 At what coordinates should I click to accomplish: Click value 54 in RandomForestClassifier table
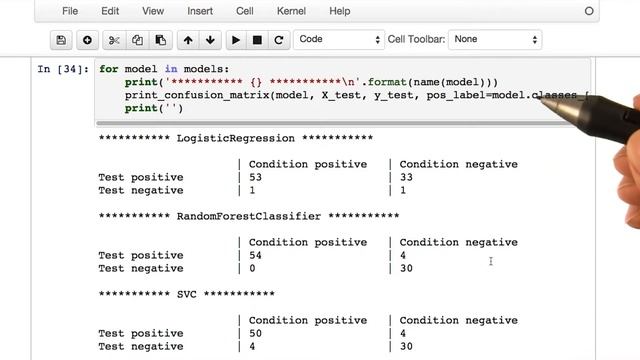coord(255,255)
